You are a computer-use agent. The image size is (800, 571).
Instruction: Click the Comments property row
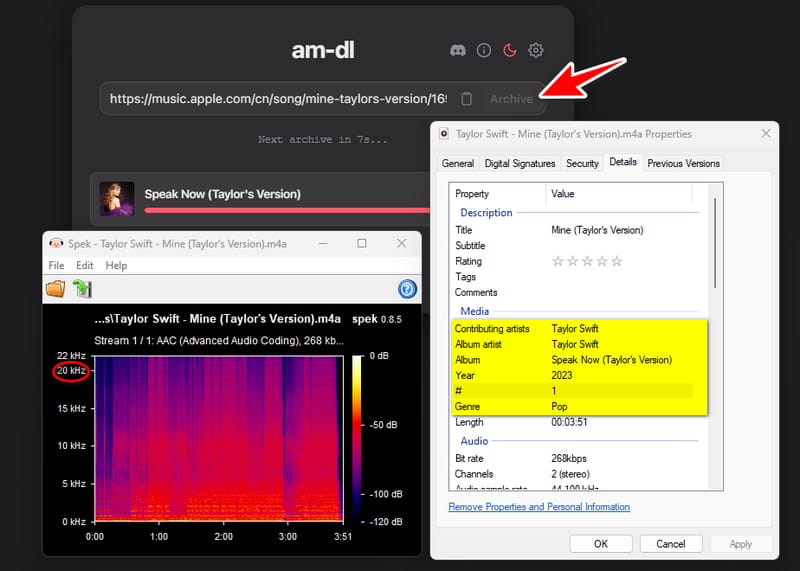(573, 292)
